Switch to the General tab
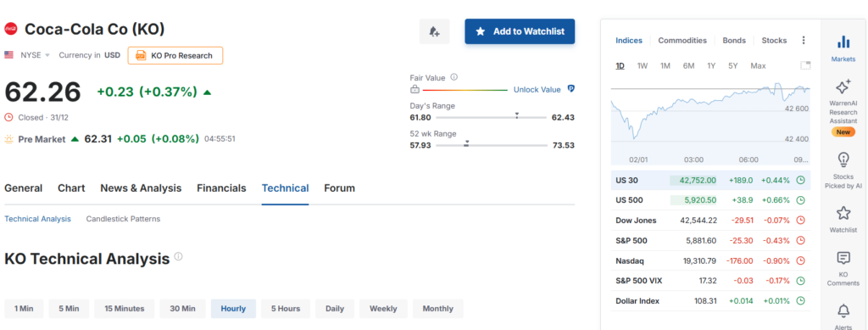868x330 pixels. 23,188
